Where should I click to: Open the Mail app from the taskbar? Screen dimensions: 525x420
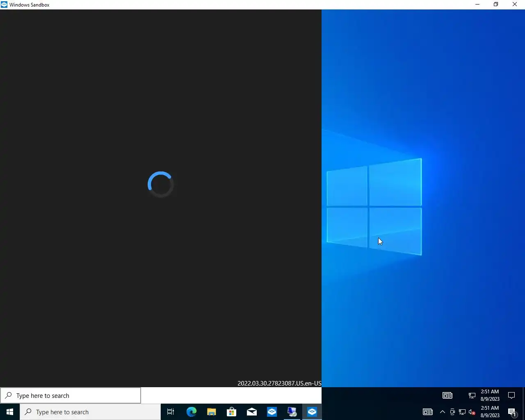click(x=251, y=412)
